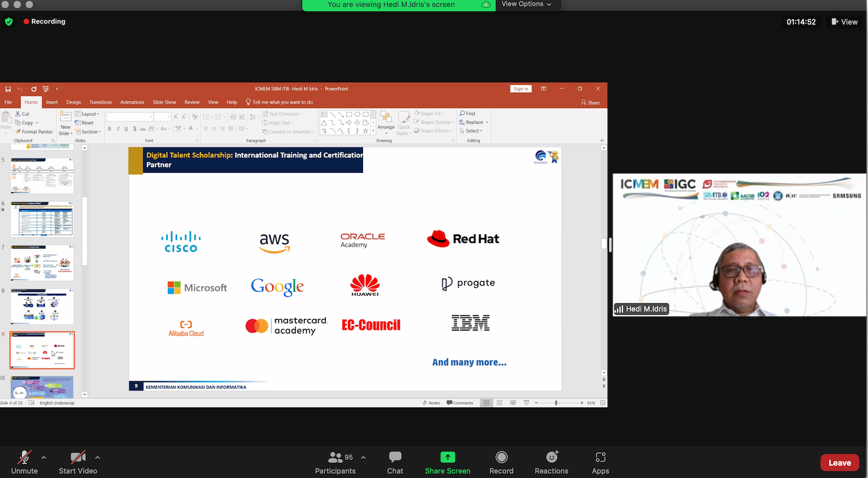Expand the shapes gallery More arrow
The width and height of the screenshot is (868, 478).
point(373,131)
